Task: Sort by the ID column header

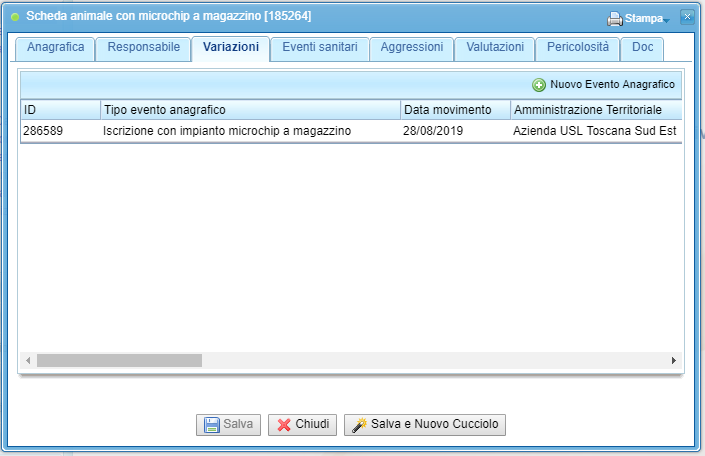Action: [60, 110]
